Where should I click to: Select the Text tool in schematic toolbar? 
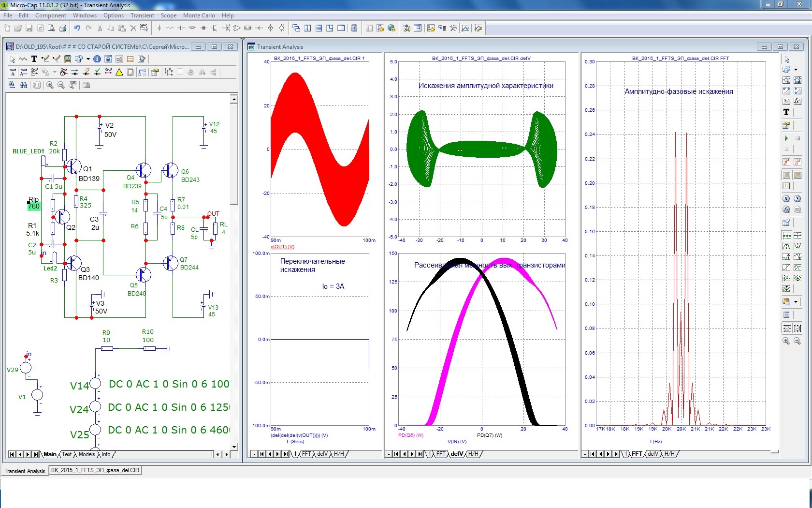point(34,59)
